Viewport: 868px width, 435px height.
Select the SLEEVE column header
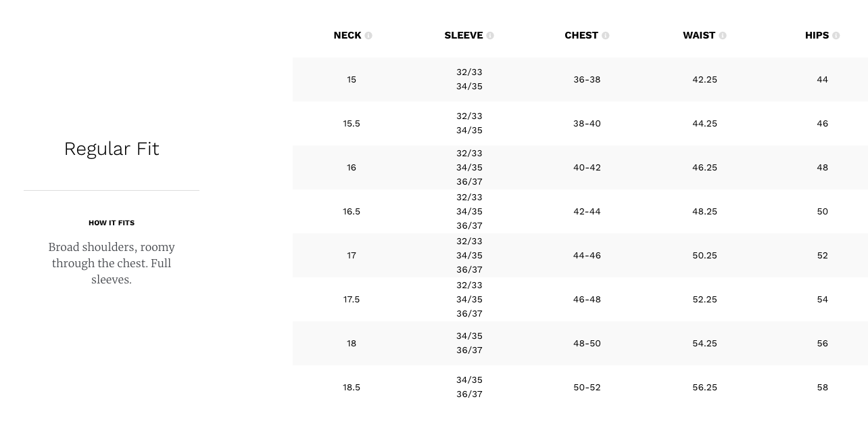click(x=464, y=35)
